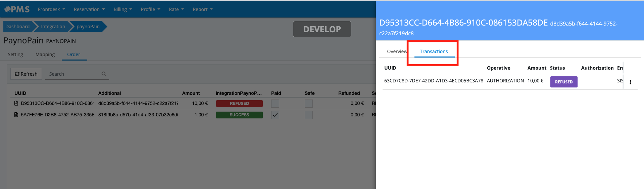The width and height of the screenshot is (644, 189).
Task: Open the three-dot menu for the transaction row
Action: coord(630,82)
